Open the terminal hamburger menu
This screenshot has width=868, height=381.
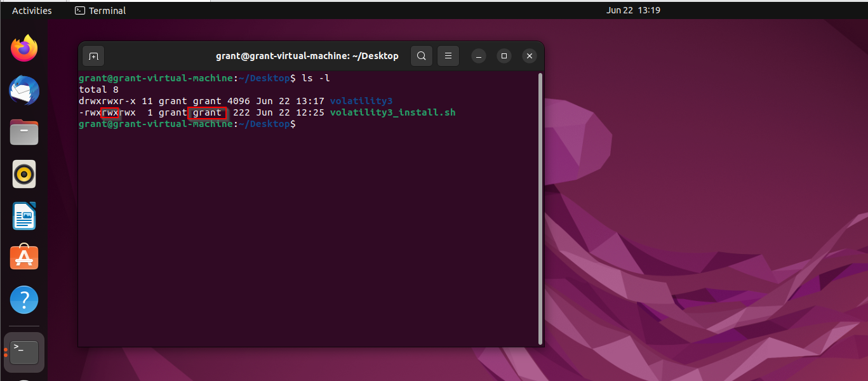point(448,56)
